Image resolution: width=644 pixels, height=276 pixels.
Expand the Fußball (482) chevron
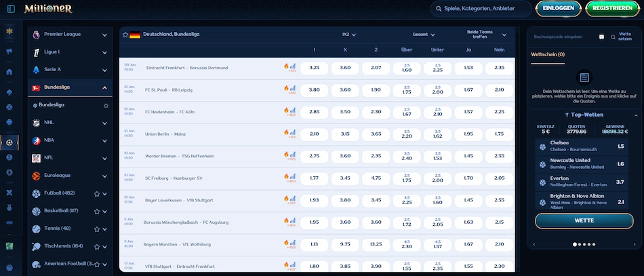pyautogui.click(x=104, y=194)
